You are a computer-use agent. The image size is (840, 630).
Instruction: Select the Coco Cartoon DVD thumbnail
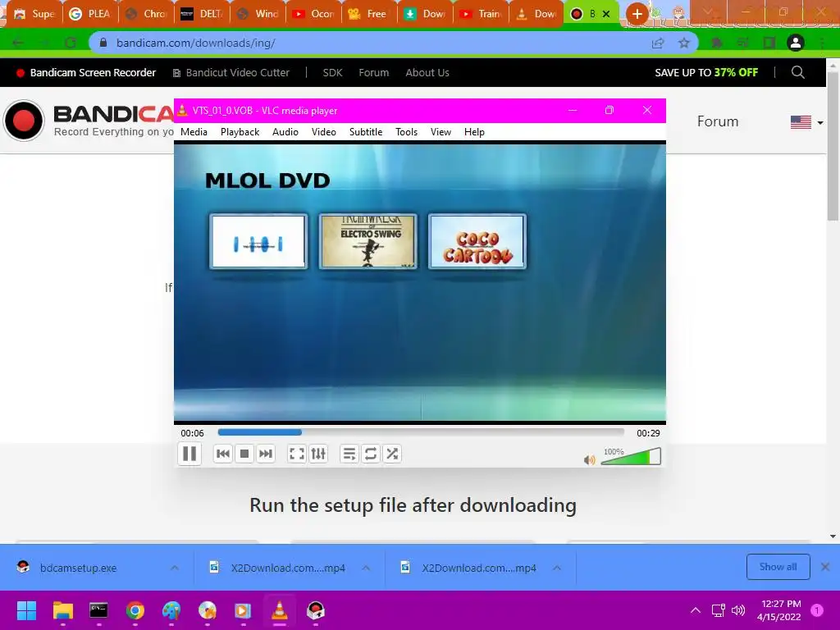click(x=477, y=241)
